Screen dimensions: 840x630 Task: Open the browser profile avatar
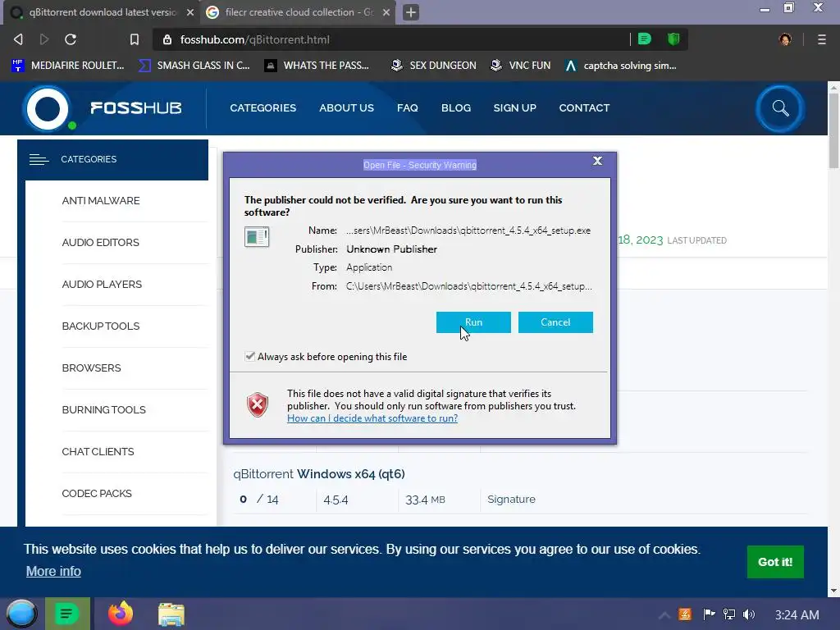785,39
